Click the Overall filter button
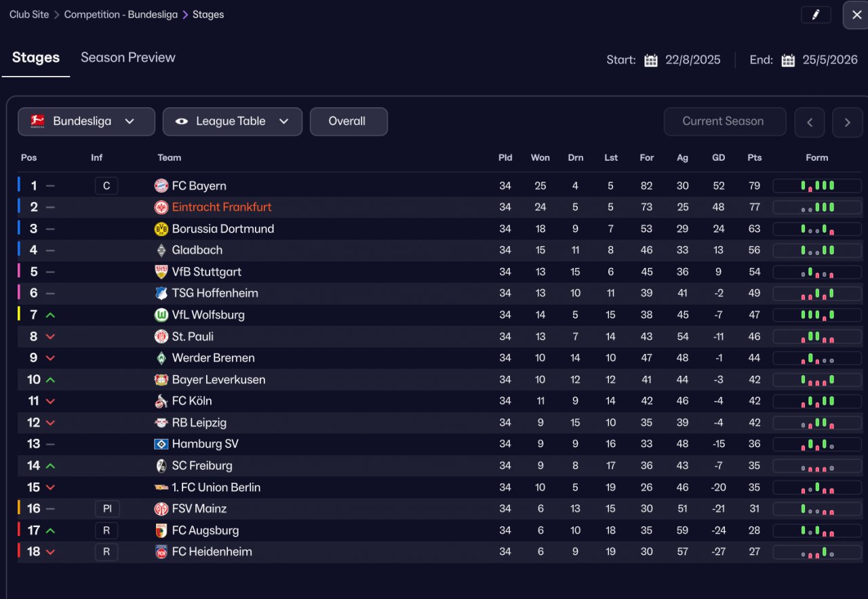 pos(348,121)
